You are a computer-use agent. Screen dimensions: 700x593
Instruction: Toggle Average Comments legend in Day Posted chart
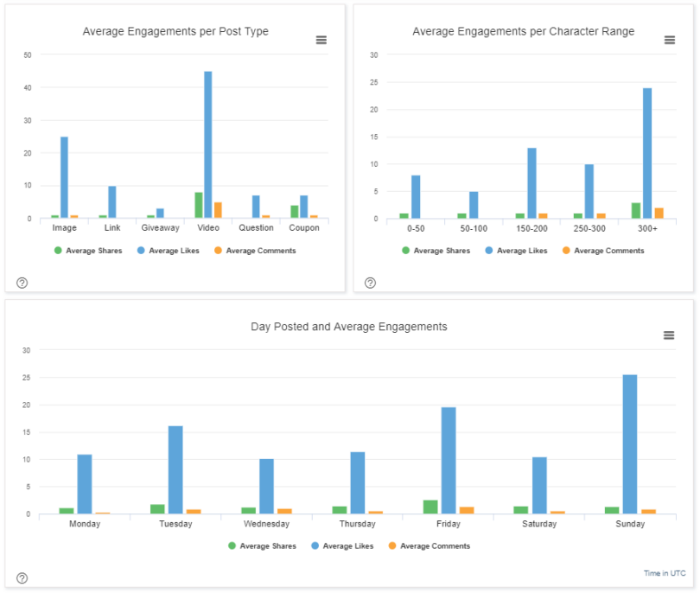[435, 546]
